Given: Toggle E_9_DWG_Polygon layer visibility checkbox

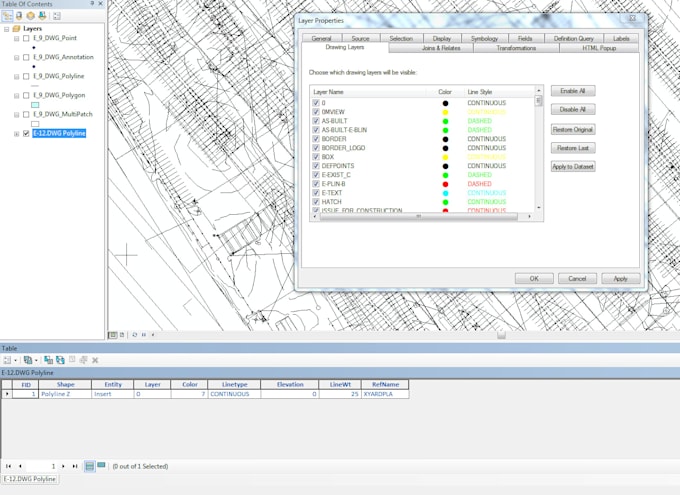Looking at the screenshot, I should click(x=26, y=95).
